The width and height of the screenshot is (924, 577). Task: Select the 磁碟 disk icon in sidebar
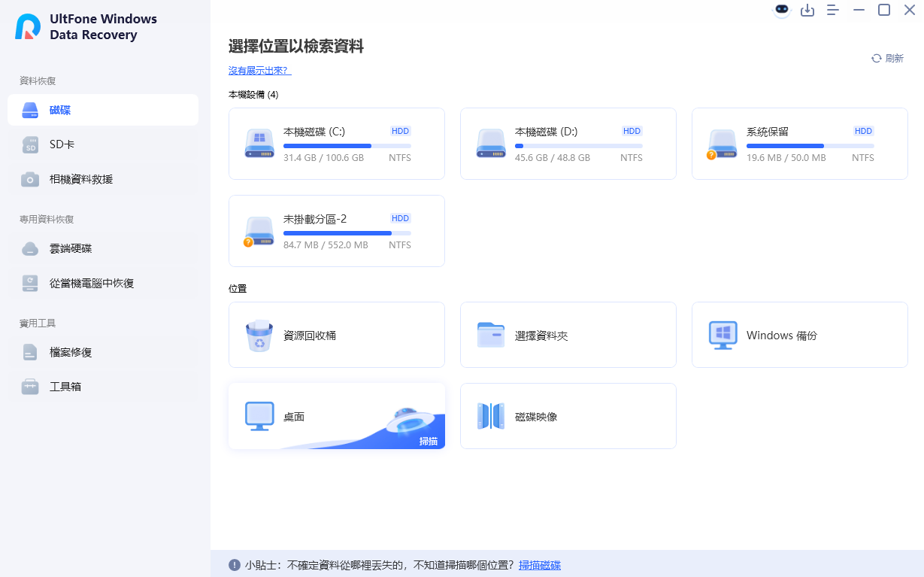[30, 111]
